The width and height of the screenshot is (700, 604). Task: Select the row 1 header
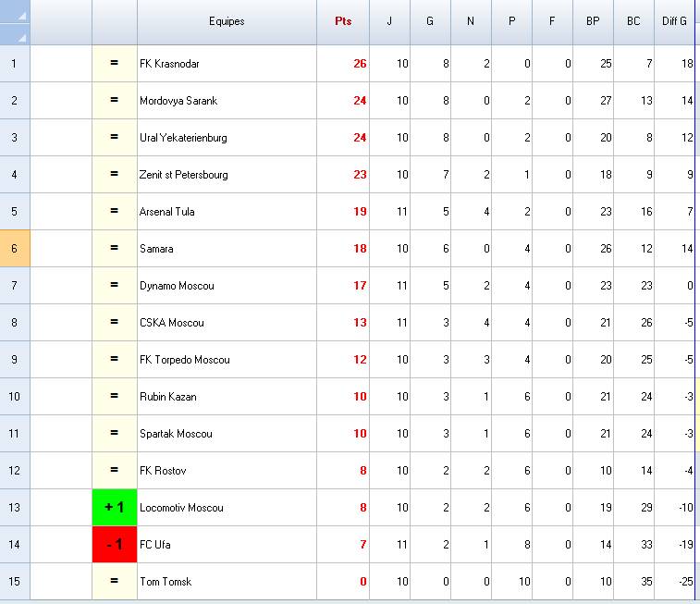pyautogui.click(x=15, y=64)
